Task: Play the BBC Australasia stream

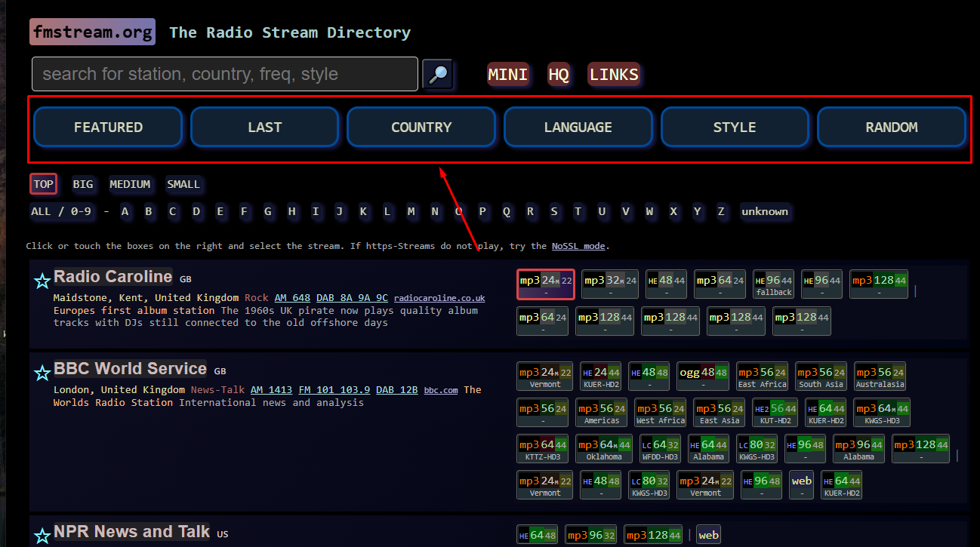Action: (880, 376)
